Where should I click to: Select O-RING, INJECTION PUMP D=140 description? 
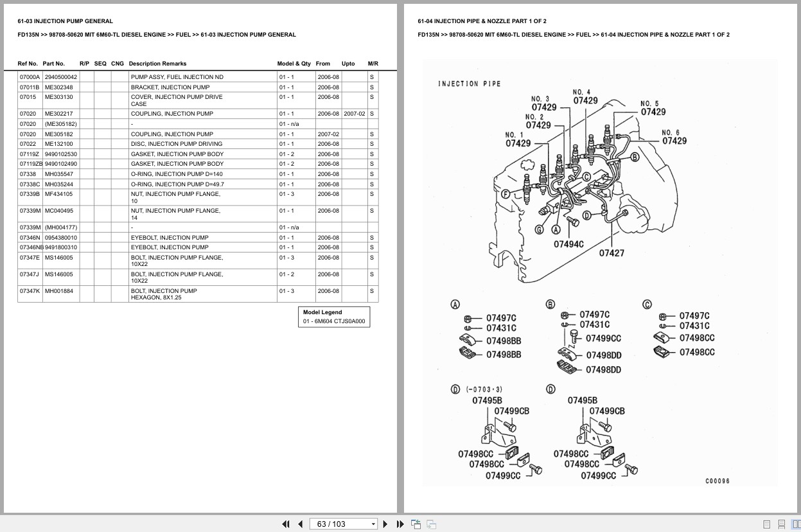[177, 174]
